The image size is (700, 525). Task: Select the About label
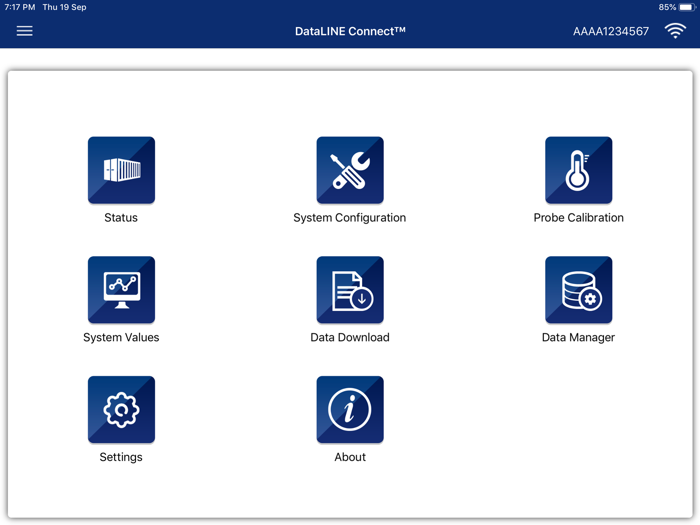(350, 457)
